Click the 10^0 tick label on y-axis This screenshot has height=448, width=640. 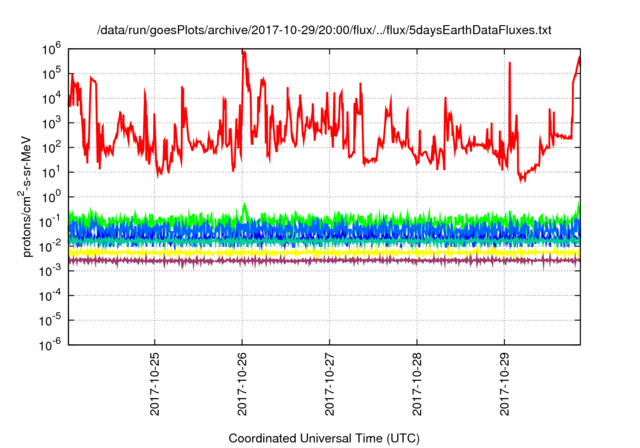click(x=51, y=197)
